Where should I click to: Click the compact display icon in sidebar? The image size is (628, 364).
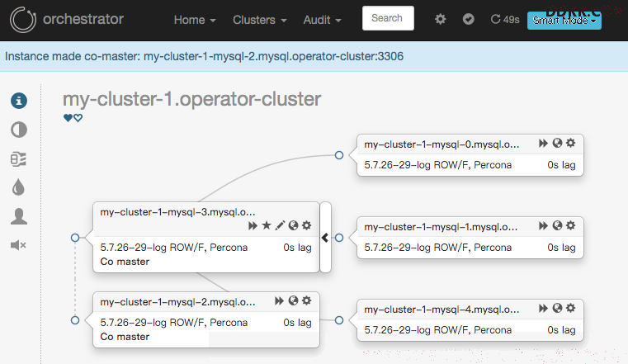click(18, 159)
